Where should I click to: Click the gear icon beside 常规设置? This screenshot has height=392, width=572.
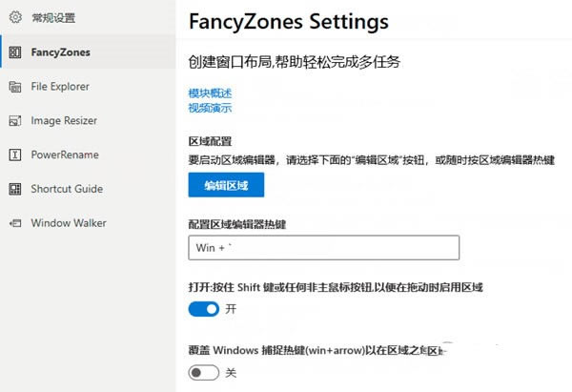click(x=14, y=18)
